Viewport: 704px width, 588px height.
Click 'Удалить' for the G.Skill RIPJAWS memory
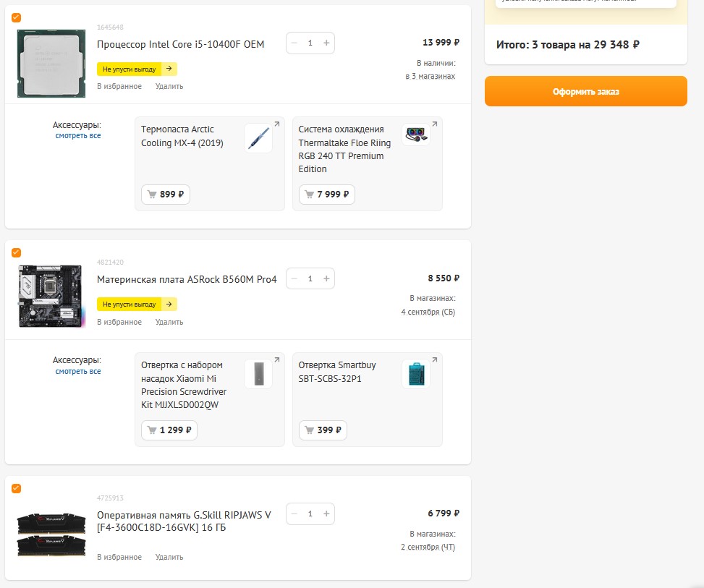click(x=169, y=557)
